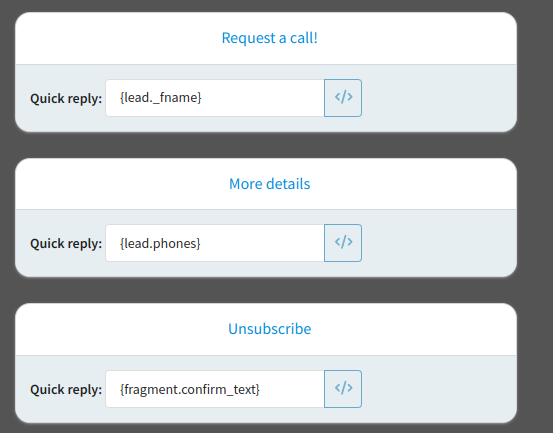553x433 pixels.
Task: Click white header space left of 'More details'
Action: point(122,184)
